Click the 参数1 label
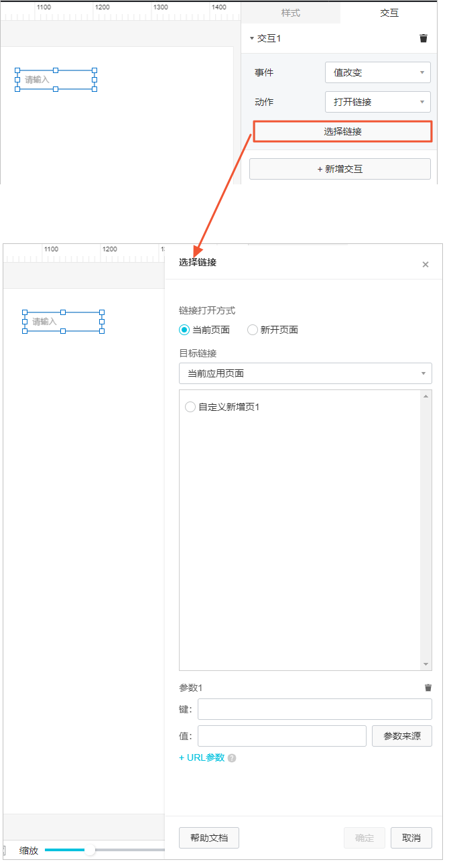This screenshot has height=868, width=453. (x=190, y=688)
